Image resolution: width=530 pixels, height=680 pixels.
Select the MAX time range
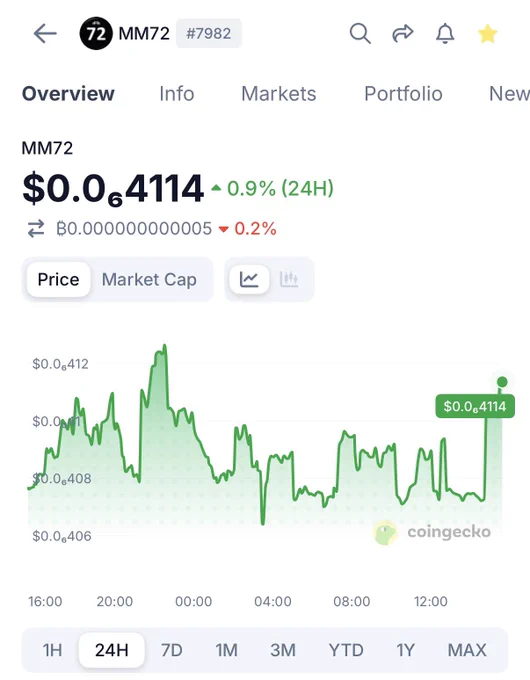(467, 650)
